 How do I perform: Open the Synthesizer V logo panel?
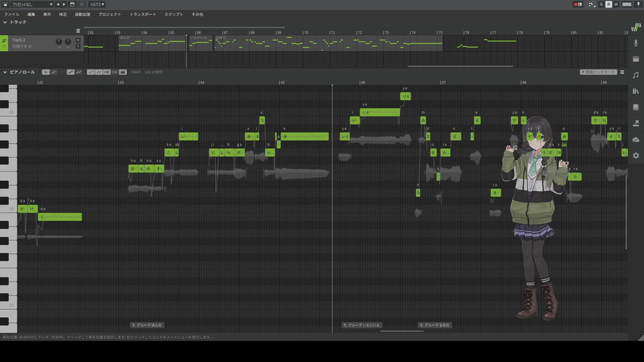pyautogui.click(x=636, y=27)
